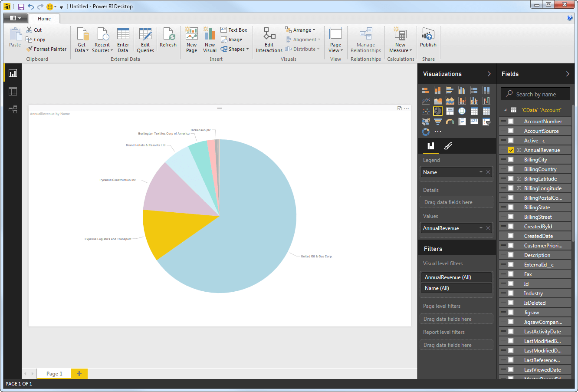Check the AccountSource field
The image size is (578, 392).
click(x=511, y=131)
